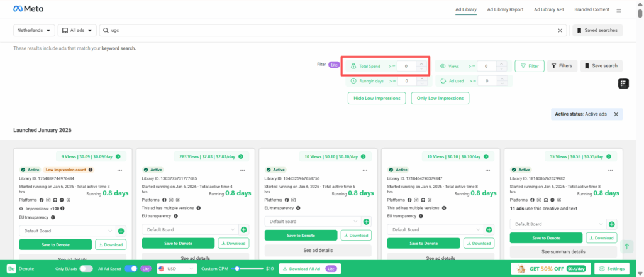The width and height of the screenshot is (644, 277).
Task: Open three-dot menu on ad 1303775731777685
Action: click(x=242, y=170)
